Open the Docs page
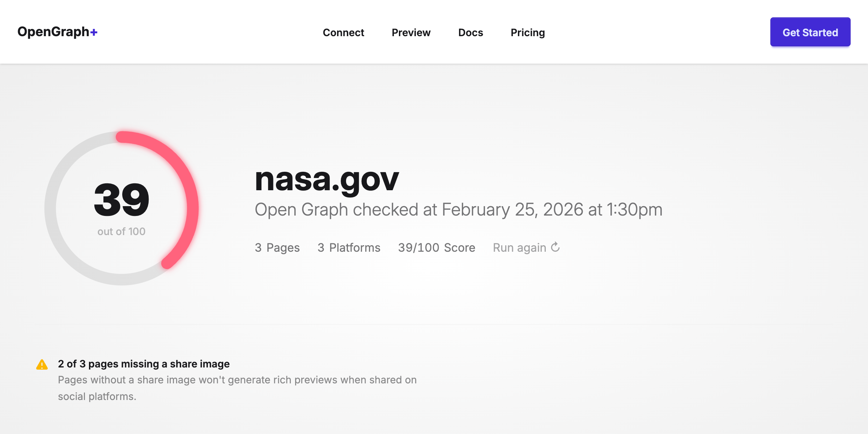 click(x=470, y=33)
